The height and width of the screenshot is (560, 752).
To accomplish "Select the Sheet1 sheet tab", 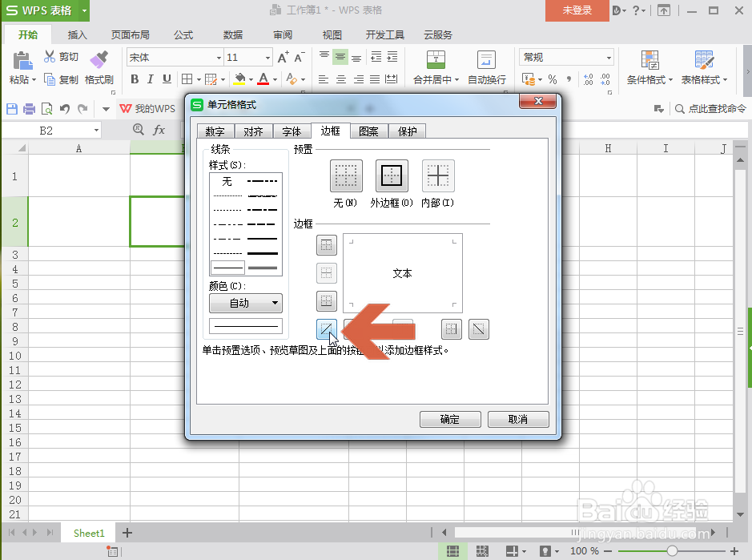I will click(89, 533).
